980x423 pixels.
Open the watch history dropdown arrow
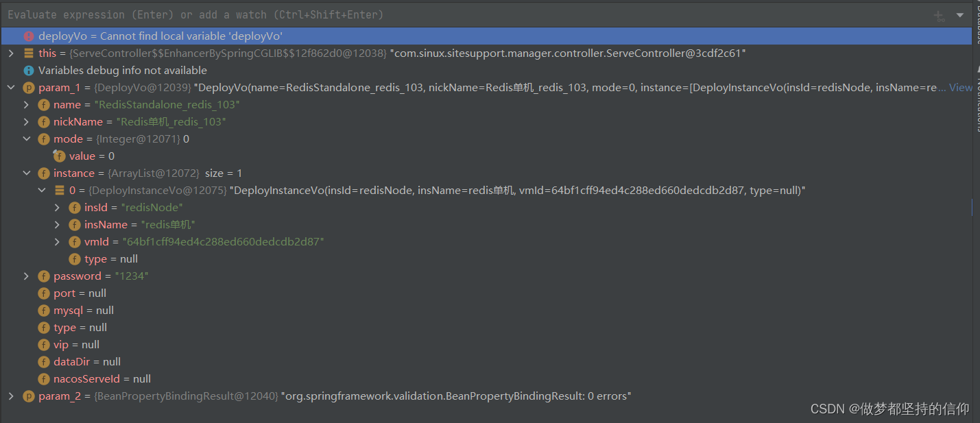[960, 15]
